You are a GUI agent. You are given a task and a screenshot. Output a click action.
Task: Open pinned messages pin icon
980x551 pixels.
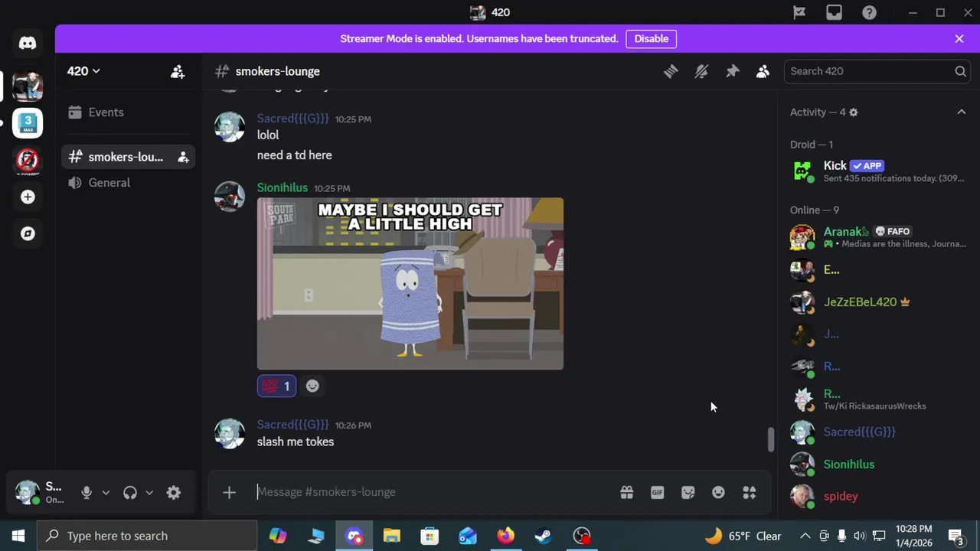733,71
